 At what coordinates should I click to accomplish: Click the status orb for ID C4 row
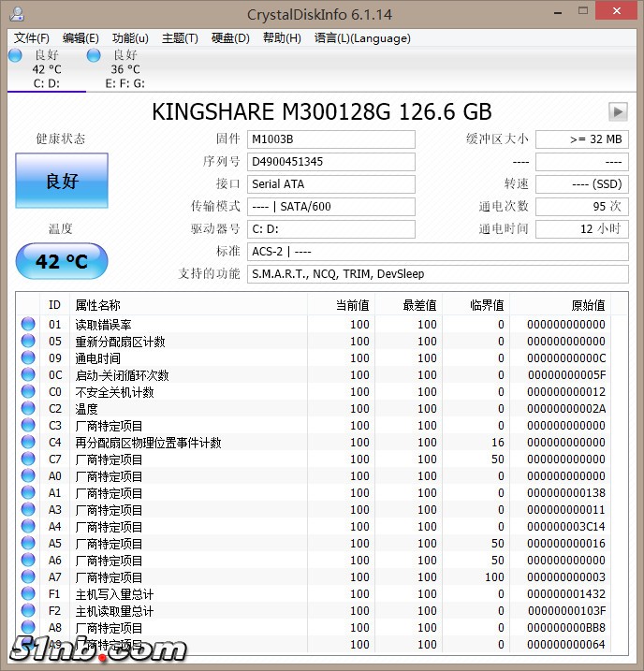(28, 442)
